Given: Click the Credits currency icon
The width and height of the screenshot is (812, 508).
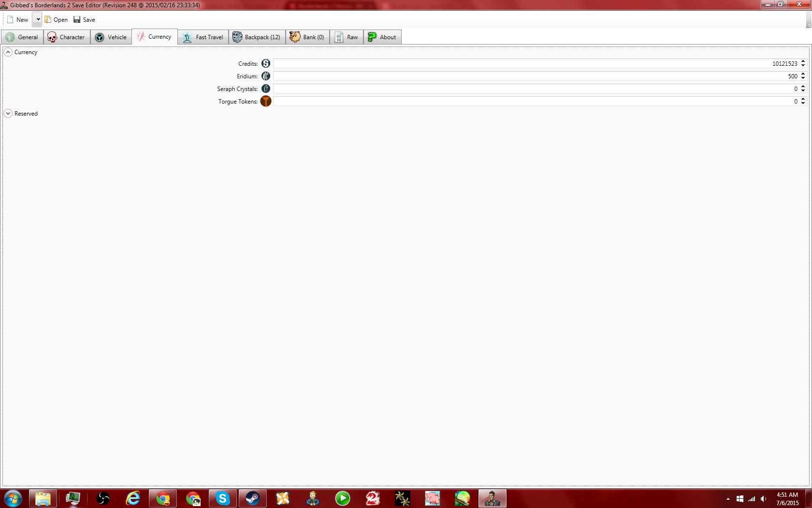Looking at the screenshot, I should [x=266, y=63].
